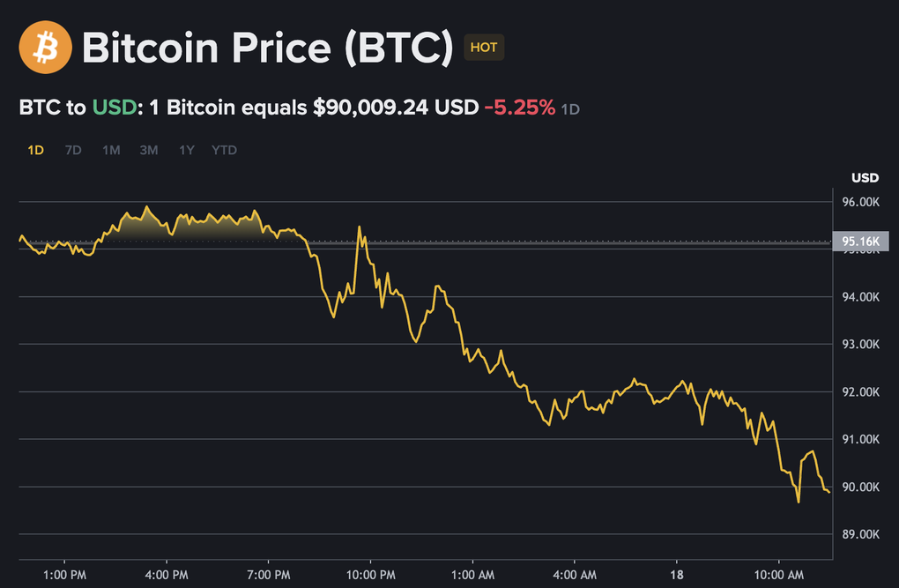This screenshot has width=899, height=588.
Task: Select the 1M range option
Action: [111, 150]
